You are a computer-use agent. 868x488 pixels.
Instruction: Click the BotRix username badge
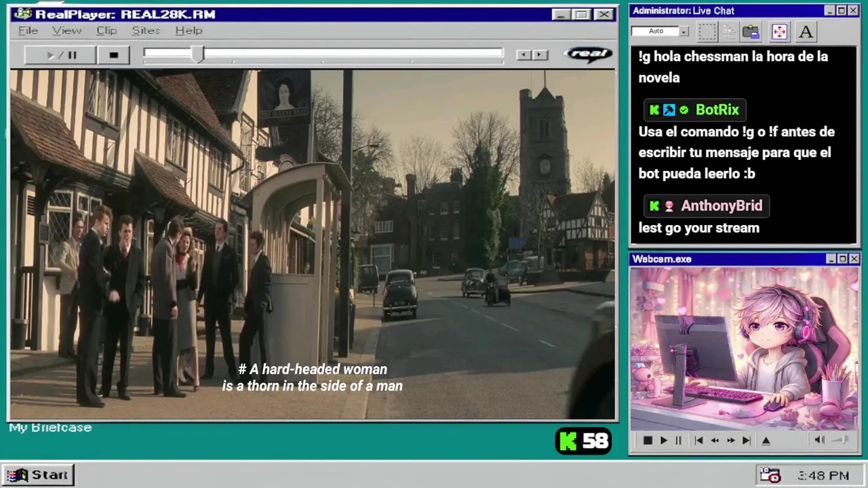695,110
